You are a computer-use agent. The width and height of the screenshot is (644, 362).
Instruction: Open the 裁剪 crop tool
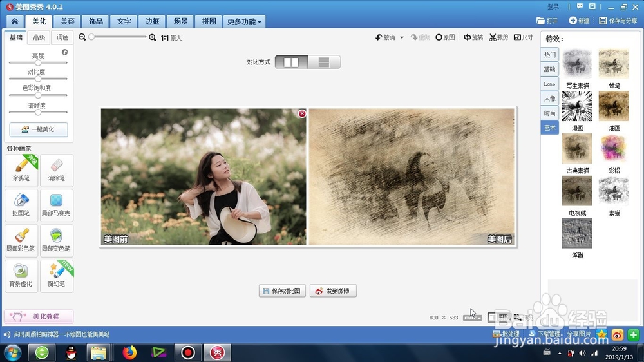click(498, 37)
